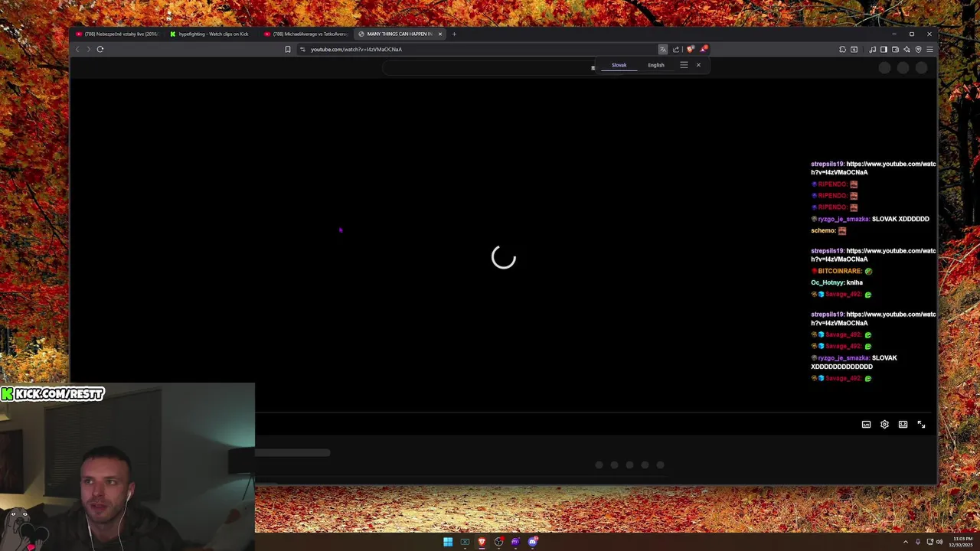This screenshot has height=551, width=980.
Task: Switch to theater mode
Action: 903,425
